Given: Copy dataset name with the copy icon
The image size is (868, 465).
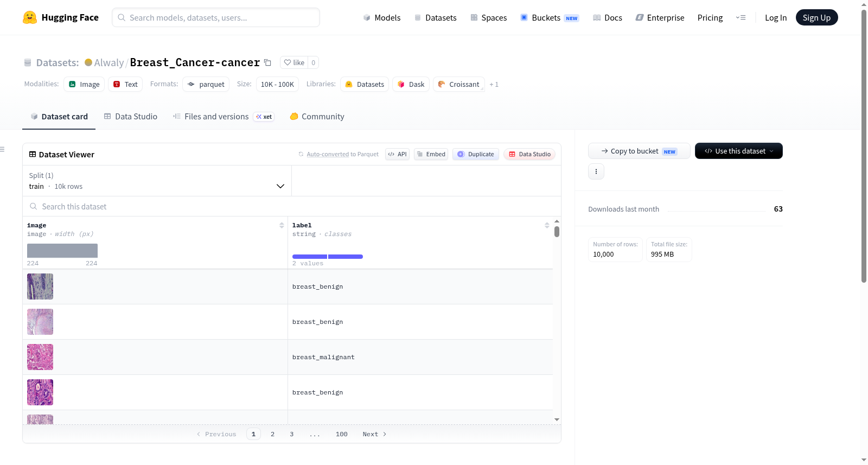Looking at the screenshot, I should 267,62.
